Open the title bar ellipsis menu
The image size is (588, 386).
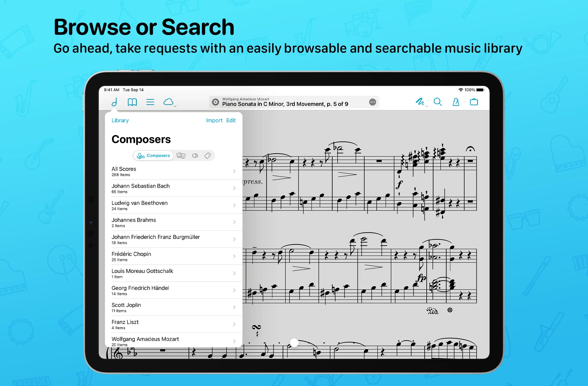click(x=372, y=102)
